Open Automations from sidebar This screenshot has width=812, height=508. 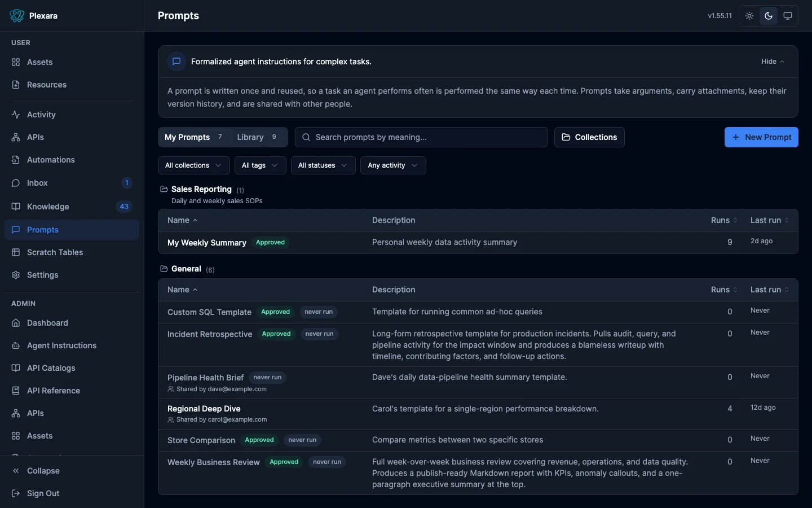point(72,160)
